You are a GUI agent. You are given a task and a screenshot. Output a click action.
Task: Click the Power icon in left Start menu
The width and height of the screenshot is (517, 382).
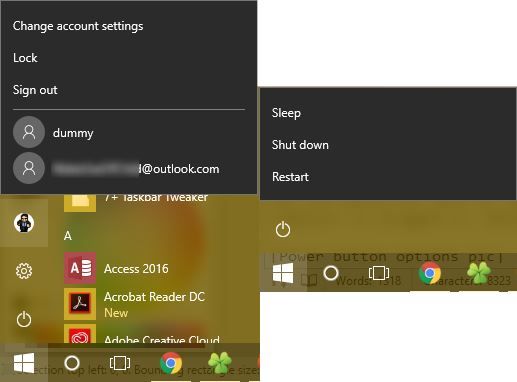click(x=24, y=319)
